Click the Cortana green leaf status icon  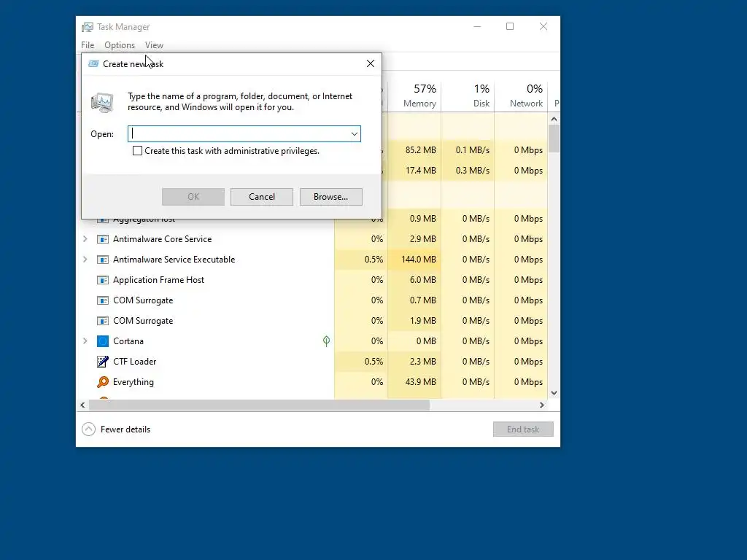click(326, 341)
